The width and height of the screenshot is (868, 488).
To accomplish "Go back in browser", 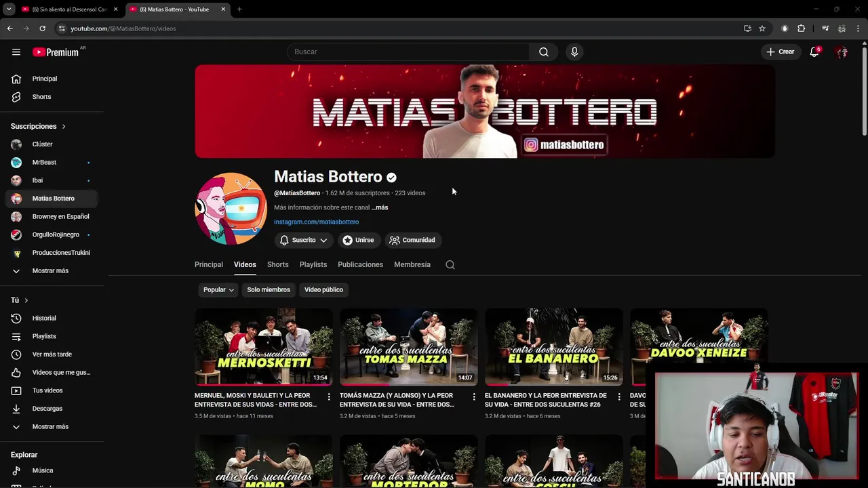I will pos(9,28).
